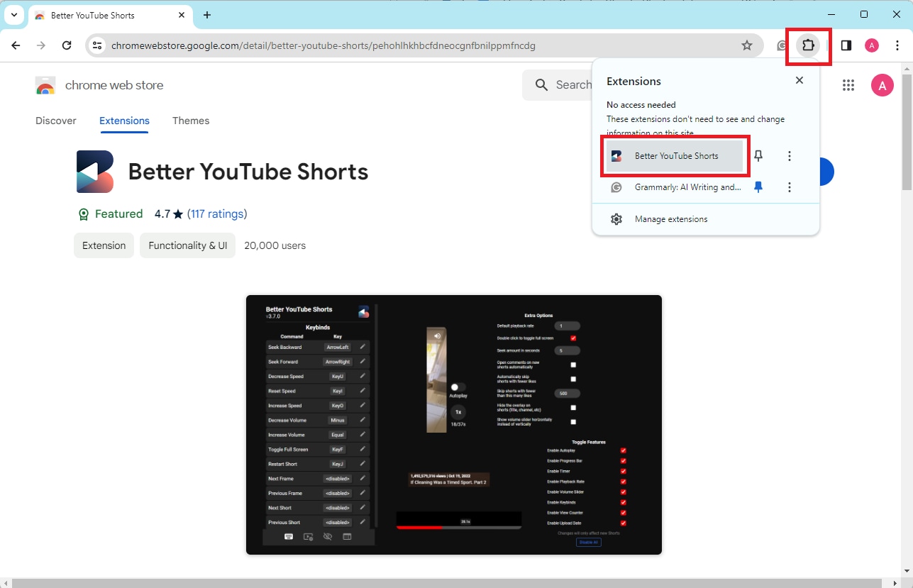Screen dimensions: 913x588
Task: Open the Chrome profile avatar in toolbar
Action: click(x=872, y=45)
